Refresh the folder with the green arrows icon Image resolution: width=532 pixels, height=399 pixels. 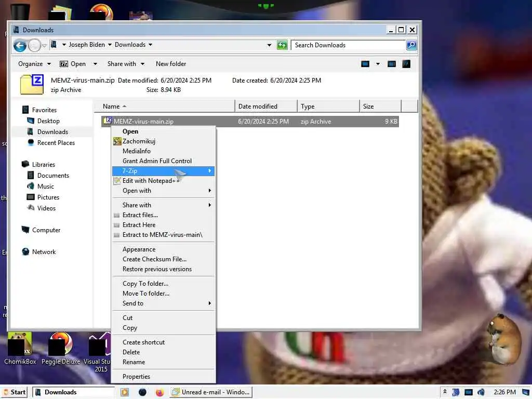(x=282, y=45)
